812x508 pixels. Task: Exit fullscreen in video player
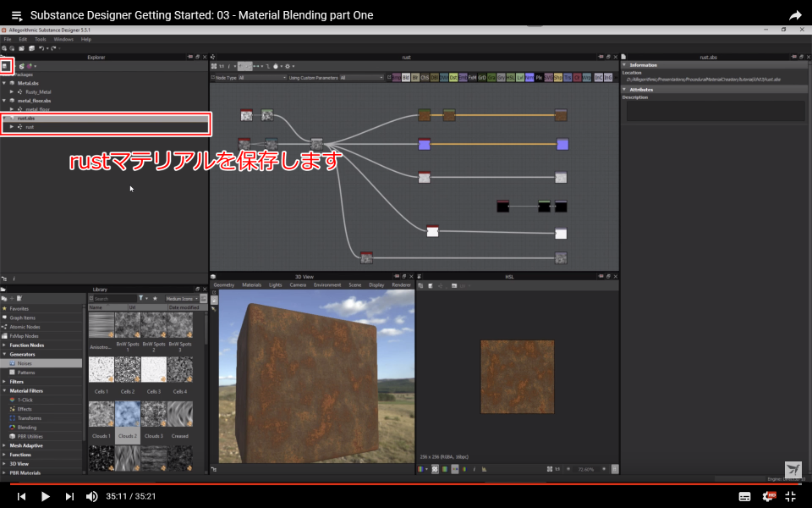tap(791, 497)
